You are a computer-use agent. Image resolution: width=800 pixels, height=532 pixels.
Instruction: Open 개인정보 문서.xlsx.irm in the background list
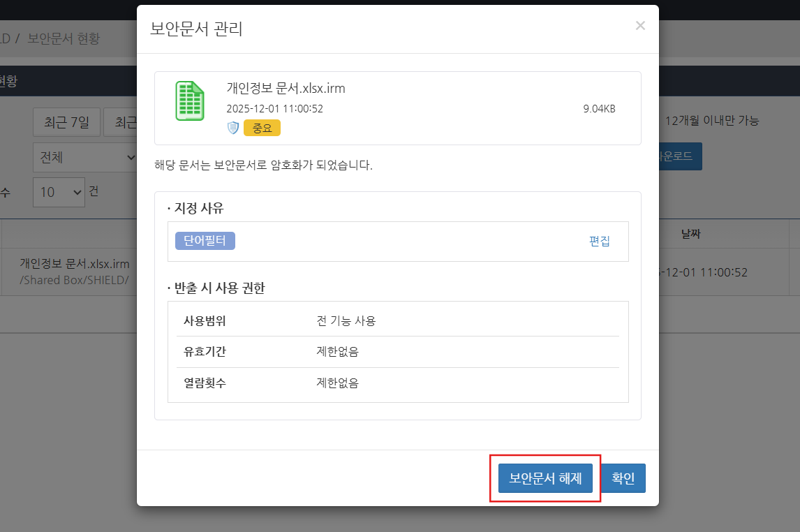75,264
